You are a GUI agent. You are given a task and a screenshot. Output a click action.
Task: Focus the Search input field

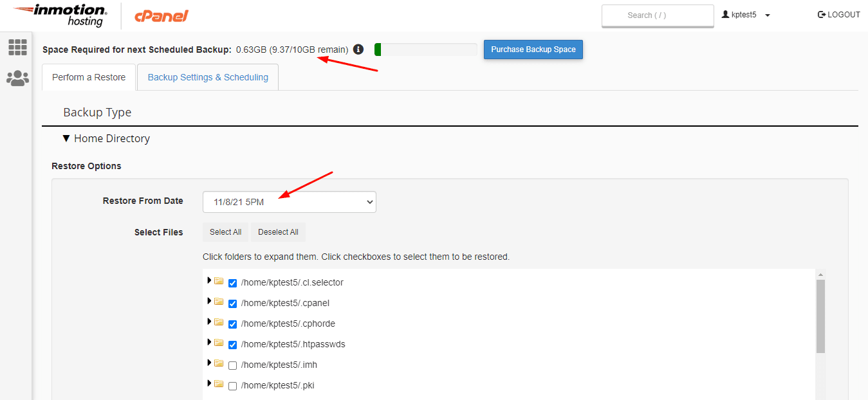pos(657,15)
